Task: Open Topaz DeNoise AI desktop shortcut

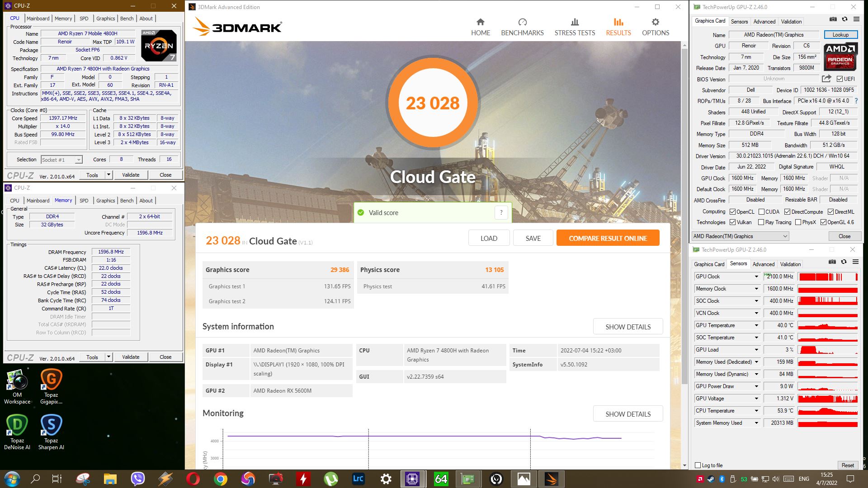Action: click(x=17, y=432)
